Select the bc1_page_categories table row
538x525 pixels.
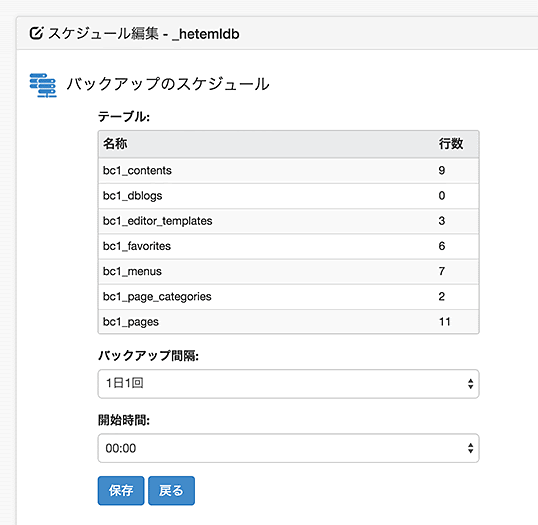(288, 296)
